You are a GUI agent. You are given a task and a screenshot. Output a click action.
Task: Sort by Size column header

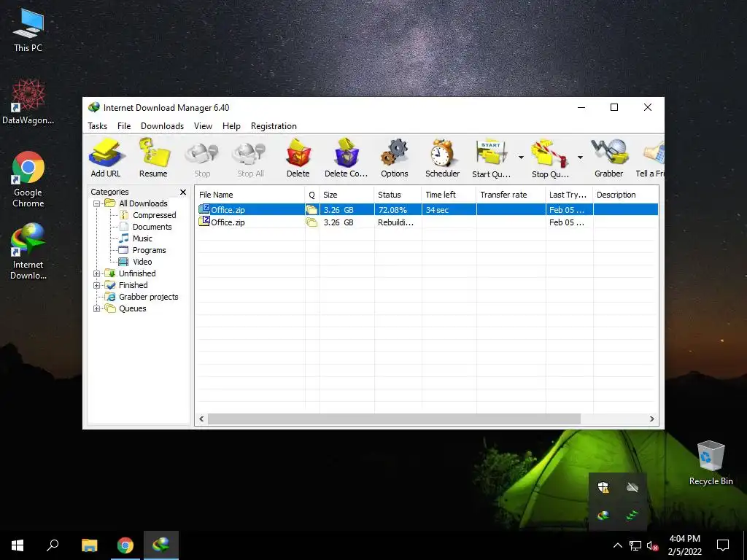coord(347,195)
